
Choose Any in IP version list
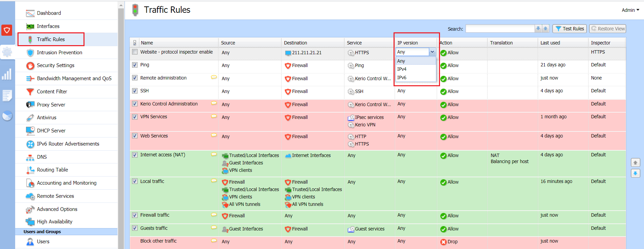pyautogui.click(x=416, y=61)
